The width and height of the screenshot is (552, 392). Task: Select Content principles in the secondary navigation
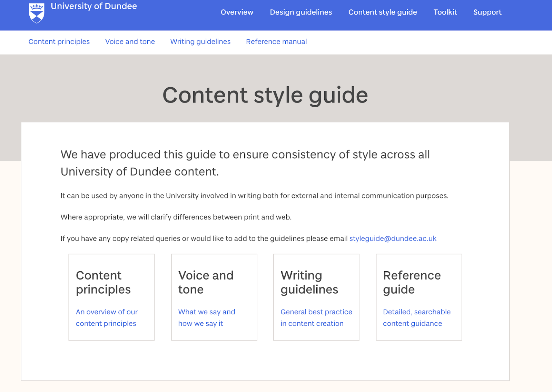click(59, 41)
